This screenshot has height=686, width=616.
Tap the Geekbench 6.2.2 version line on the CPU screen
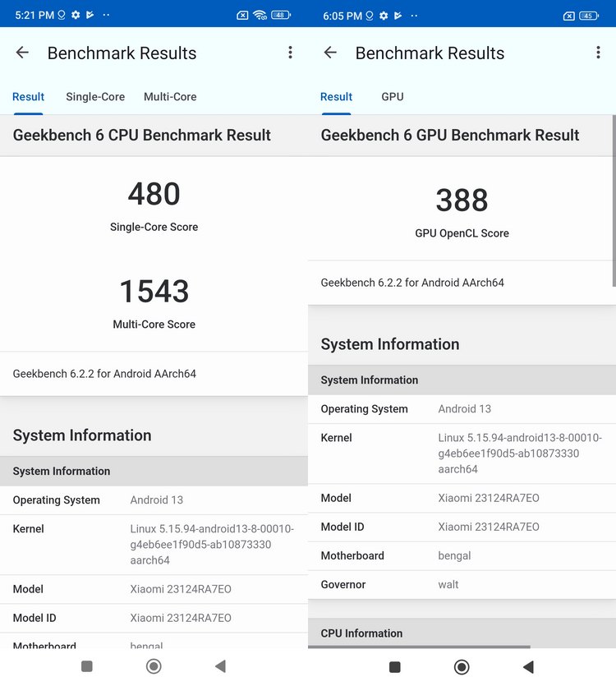(x=104, y=374)
